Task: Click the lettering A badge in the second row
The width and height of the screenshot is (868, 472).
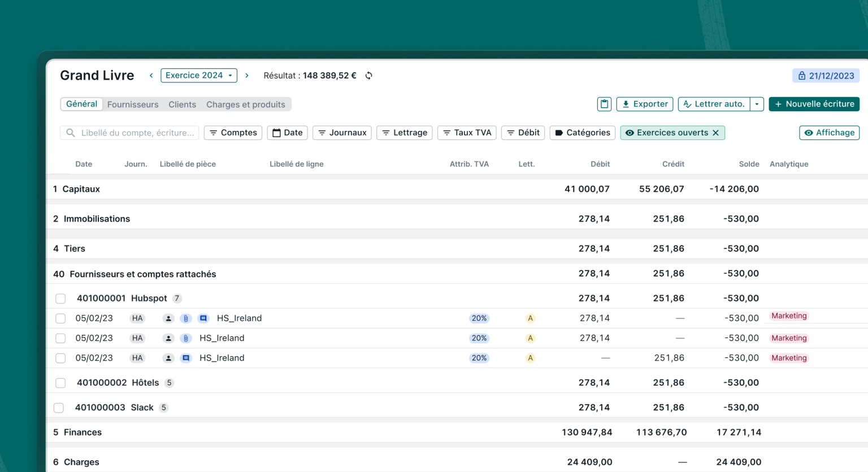Action: (x=530, y=338)
